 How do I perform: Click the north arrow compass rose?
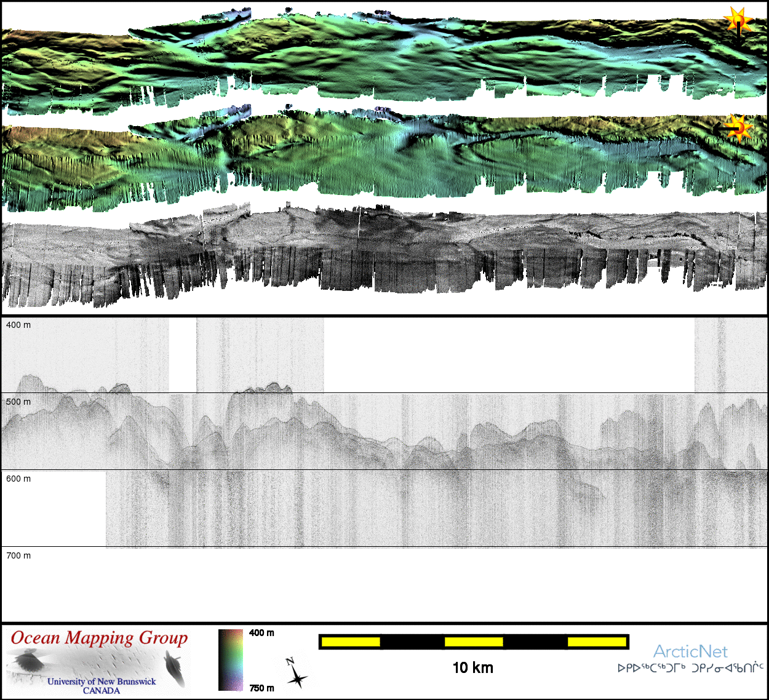tap(295, 673)
